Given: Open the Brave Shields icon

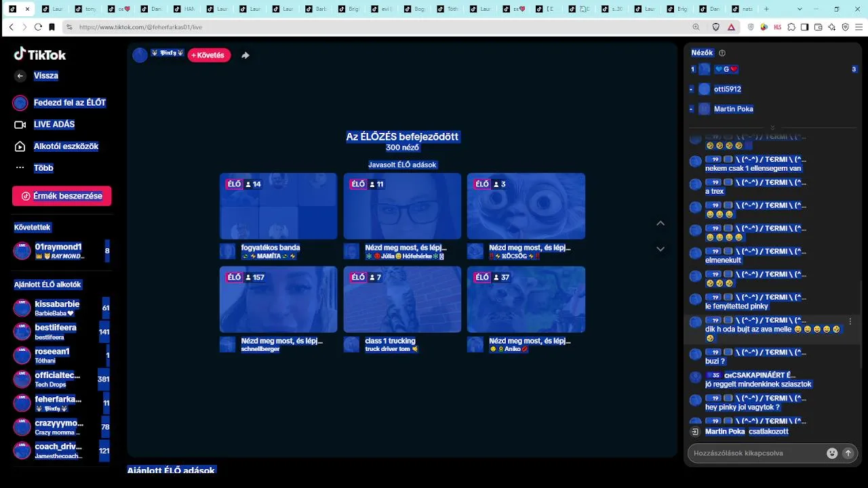Looking at the screenshot, I should [716, 27].
